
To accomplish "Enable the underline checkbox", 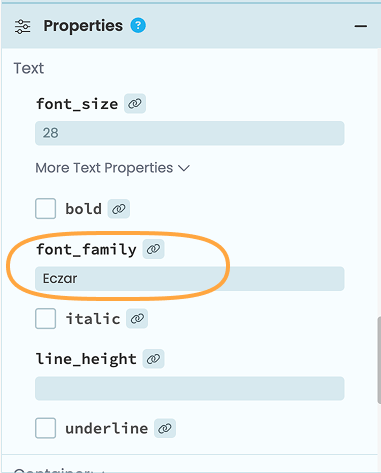I will coord(45,428).
